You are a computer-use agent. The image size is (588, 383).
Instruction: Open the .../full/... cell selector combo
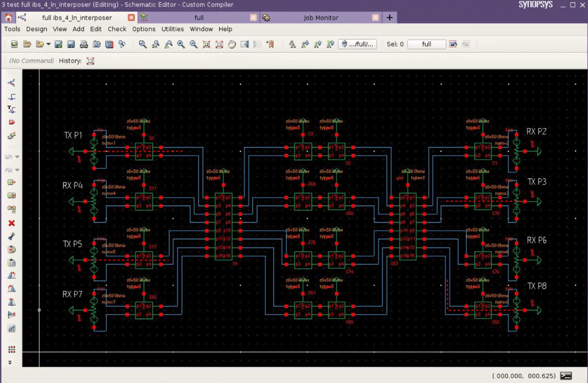coord(358,44)
